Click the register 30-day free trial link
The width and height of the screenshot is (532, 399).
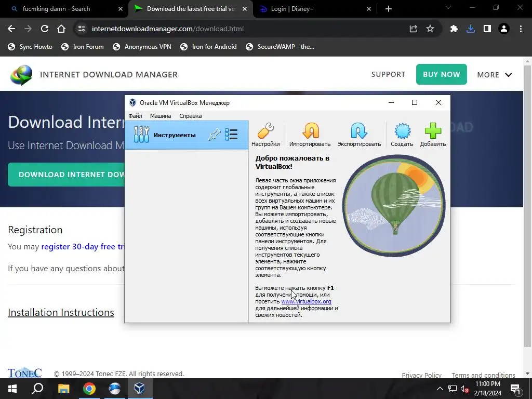click(x=83, y=247)
